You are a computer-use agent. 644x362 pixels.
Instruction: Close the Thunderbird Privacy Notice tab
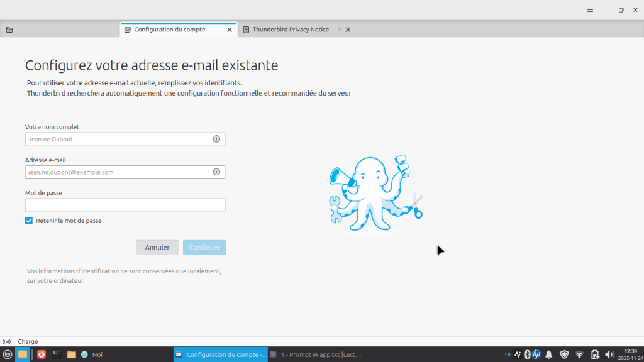tap(348, 30)
